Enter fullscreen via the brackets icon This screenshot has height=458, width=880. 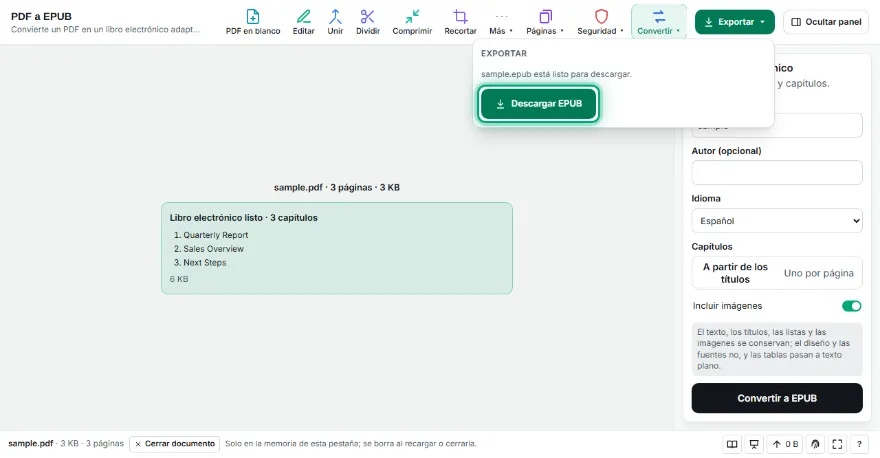(x=837, y=445)
